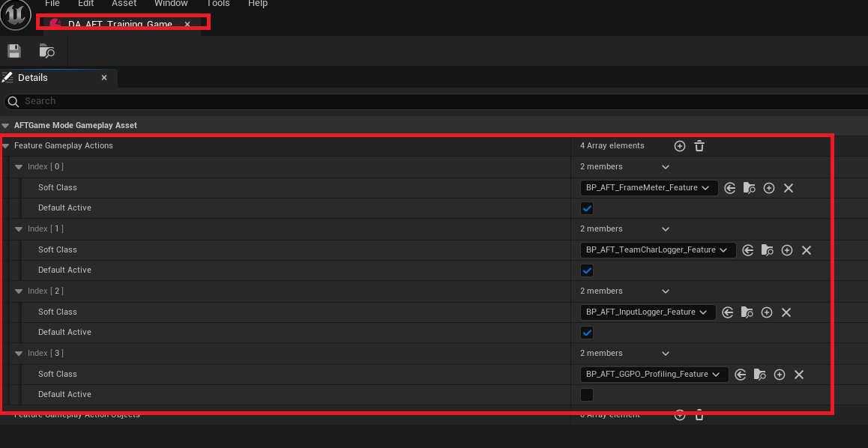Open the Unreal Engine main menu logo
This screenshot has height=448, width=868.
click(15, 15)
